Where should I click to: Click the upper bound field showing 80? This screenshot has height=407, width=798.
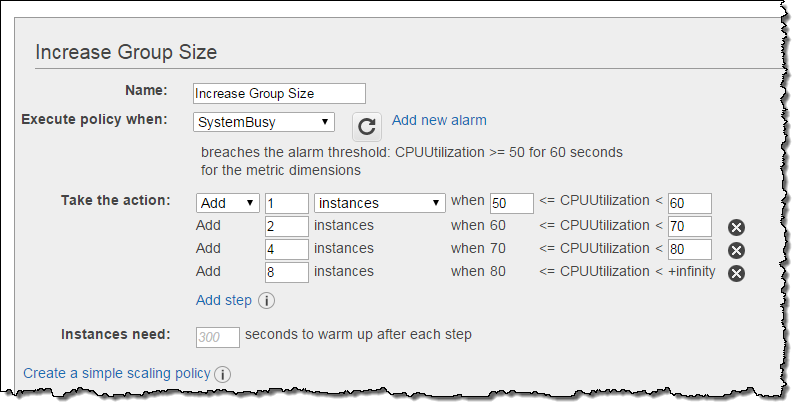tap(690, 250)
